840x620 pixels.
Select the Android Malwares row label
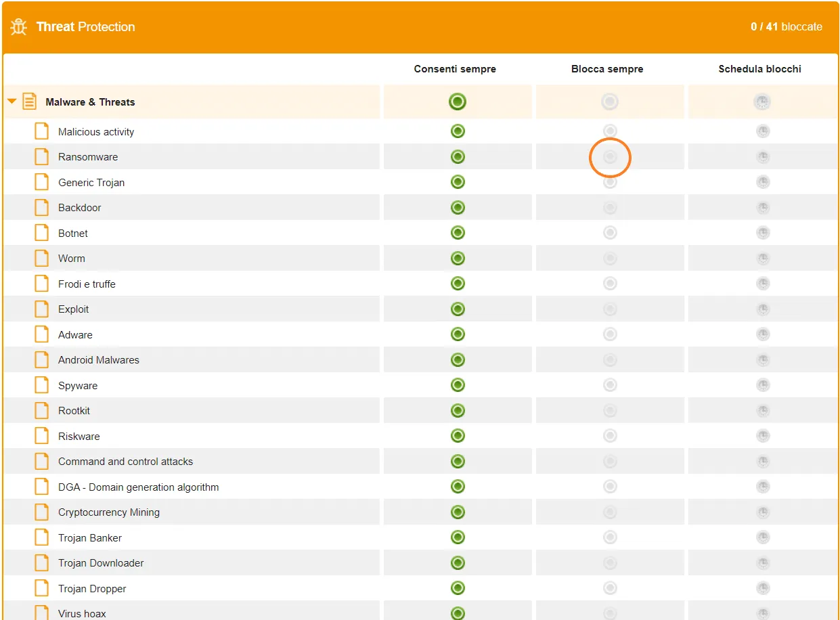pos(99,360)
